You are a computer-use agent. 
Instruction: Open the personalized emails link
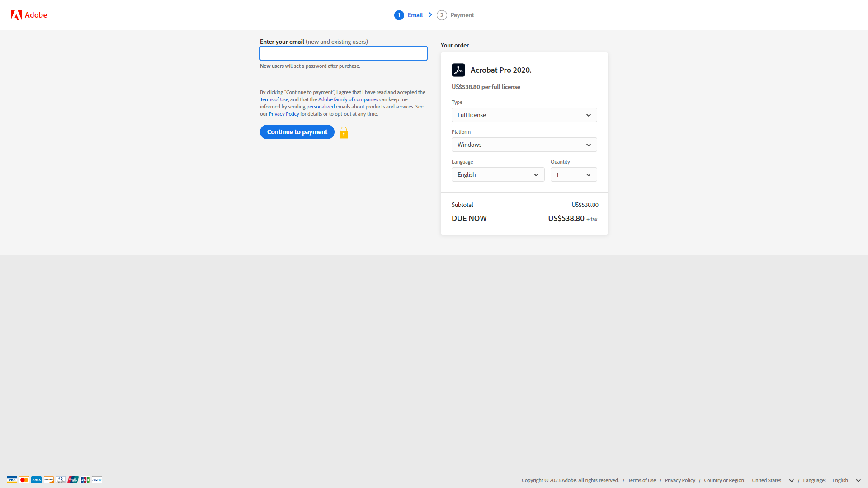click(321, 107)
